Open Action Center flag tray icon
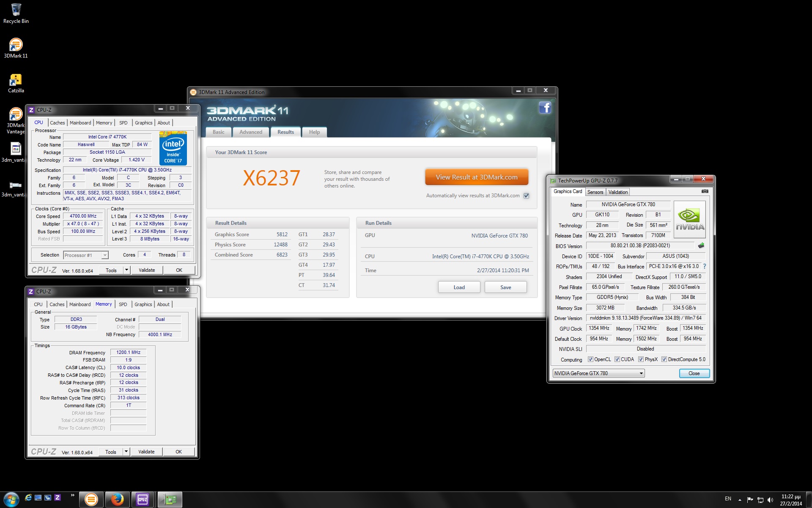This screenshot has width=812, height=508. pos(750,500)
